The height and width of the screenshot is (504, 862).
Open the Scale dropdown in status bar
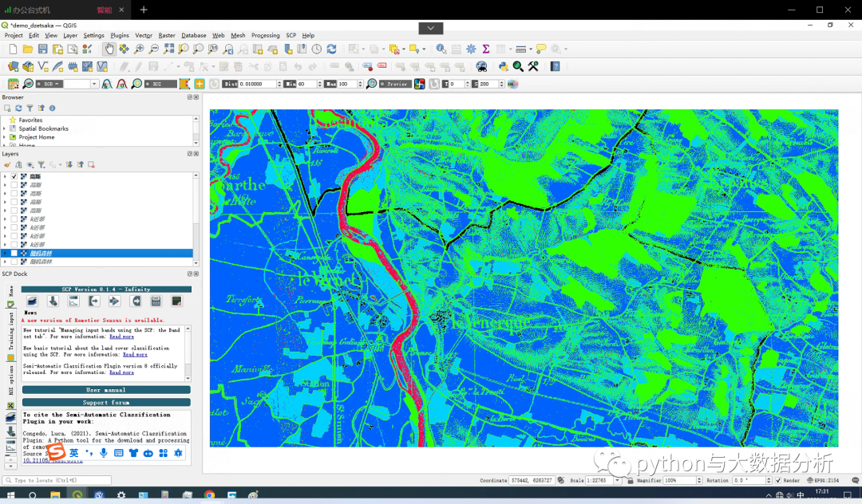click(617, 480)
